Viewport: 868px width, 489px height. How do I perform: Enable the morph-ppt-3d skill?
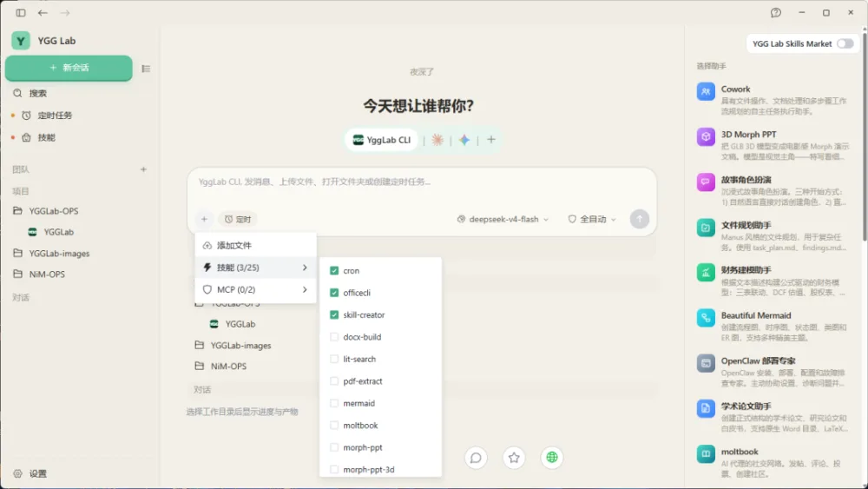(334, 470)
